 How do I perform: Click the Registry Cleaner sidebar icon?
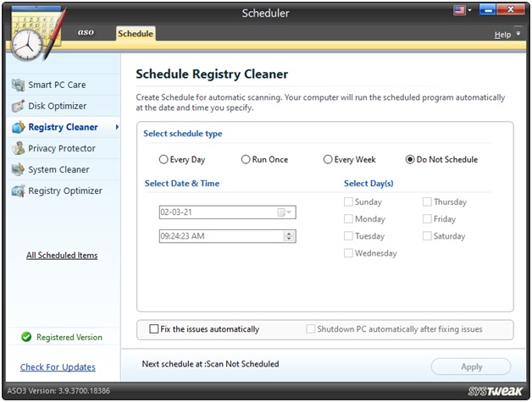pos(19,127)
